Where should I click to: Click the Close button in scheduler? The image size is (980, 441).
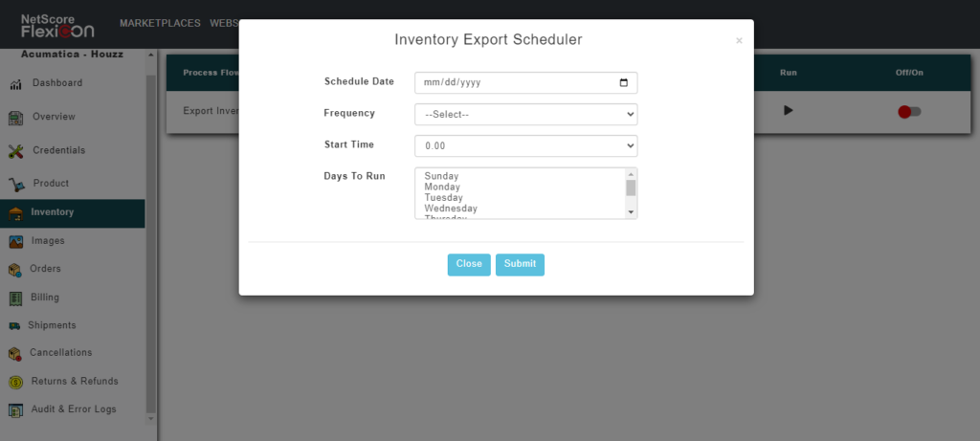tap(469, 264)
